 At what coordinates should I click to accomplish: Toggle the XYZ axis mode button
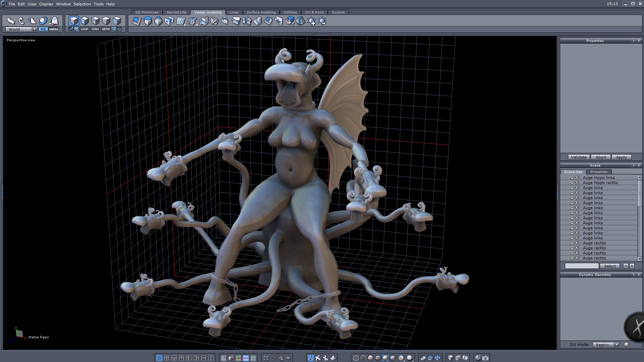(x=43, y=29)
